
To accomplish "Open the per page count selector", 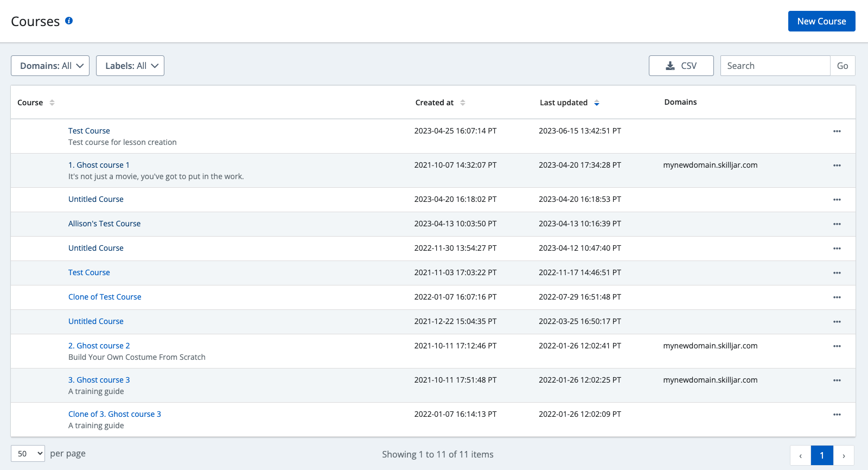I will point(28,454).
